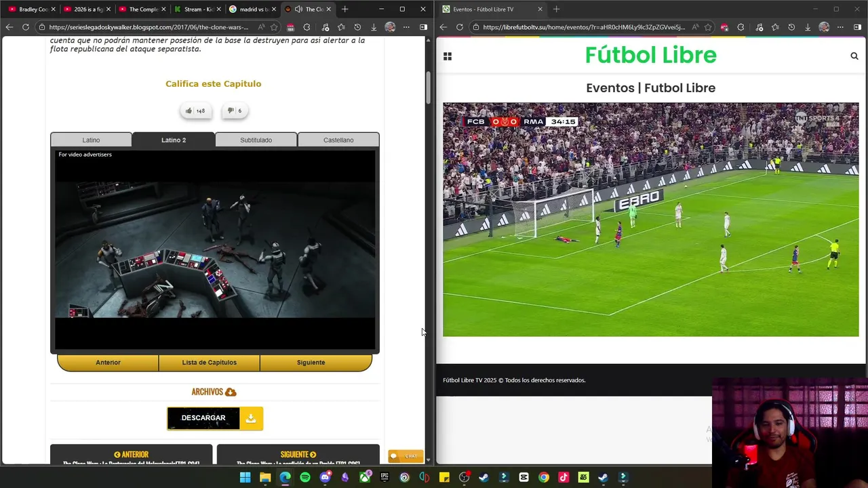
Task: Toggle the sidebar button in left browser
Action: 423,27
